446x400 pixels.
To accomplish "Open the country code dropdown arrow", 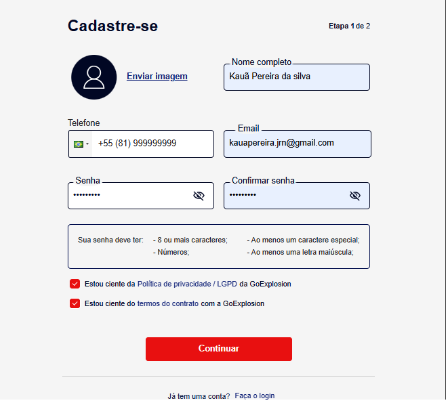I will [x=88, y=144].
